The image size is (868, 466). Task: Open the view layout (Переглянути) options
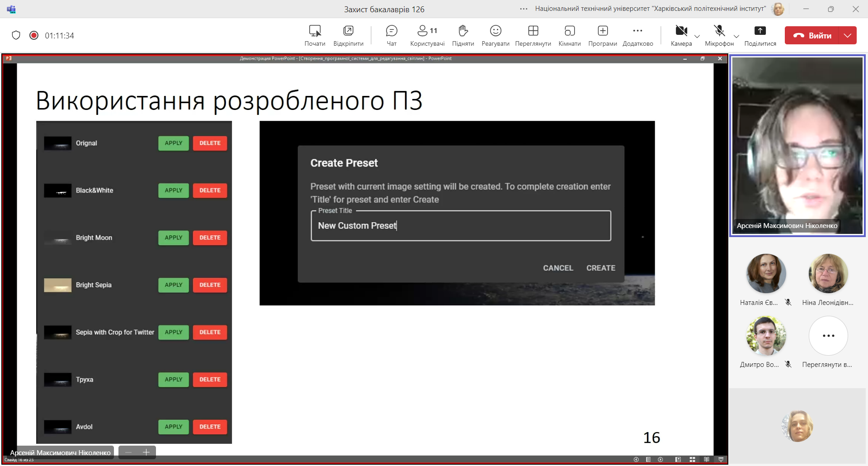coord(533,35)
